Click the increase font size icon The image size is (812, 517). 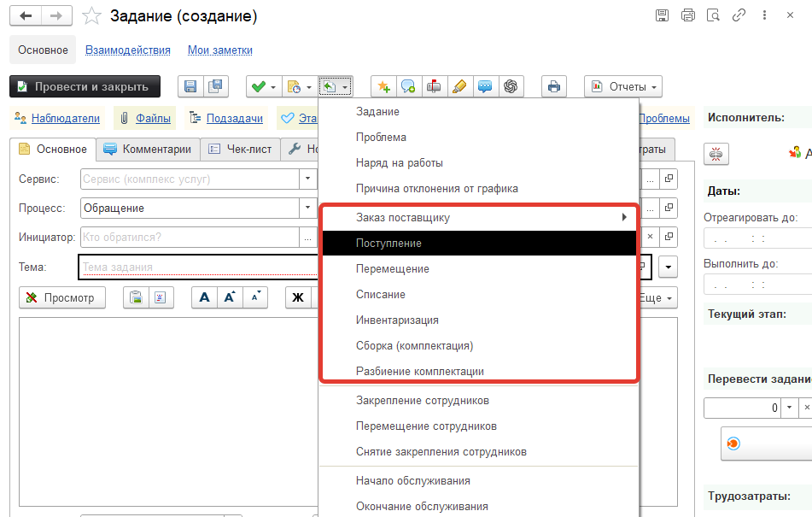[230, 297]
